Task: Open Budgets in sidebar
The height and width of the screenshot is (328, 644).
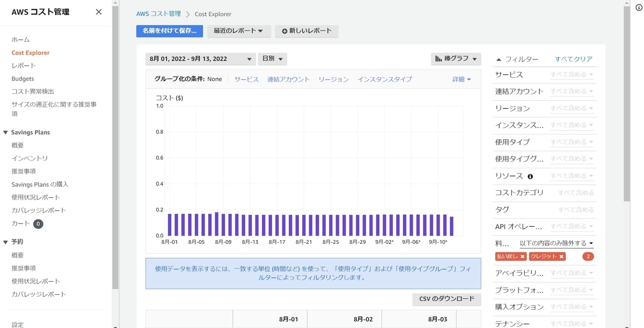Action: pyautogui.click(x=23, y=79)
